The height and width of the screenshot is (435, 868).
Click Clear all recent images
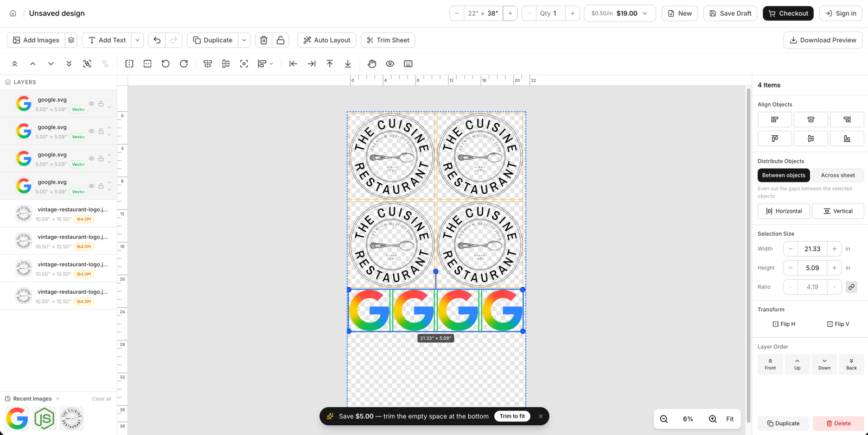pos(101,399)
